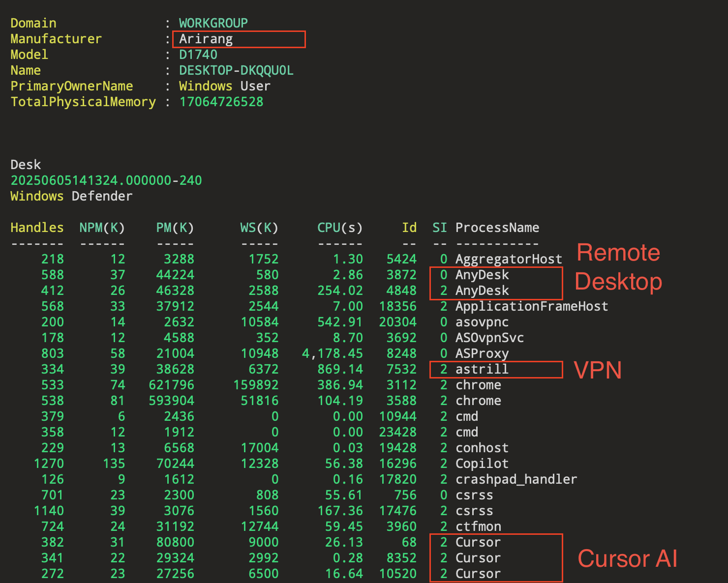The width and height of the screenshot is (728, 583).
Task: Click the TotalPhysicalMemory label
Action: [x=83, y=102]
